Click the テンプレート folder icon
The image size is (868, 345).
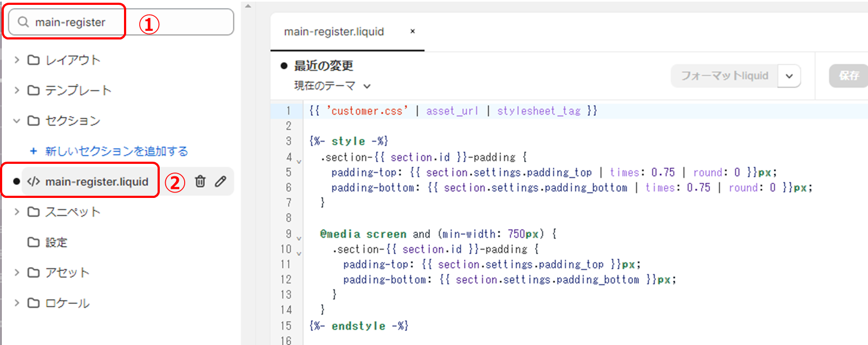(x=34, y=90)
